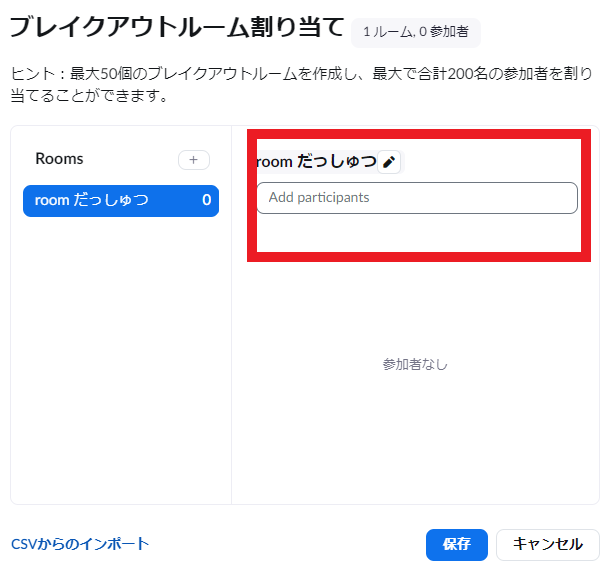Click the ヒント text about 最大50個 rooms

(x=300, y=74)
